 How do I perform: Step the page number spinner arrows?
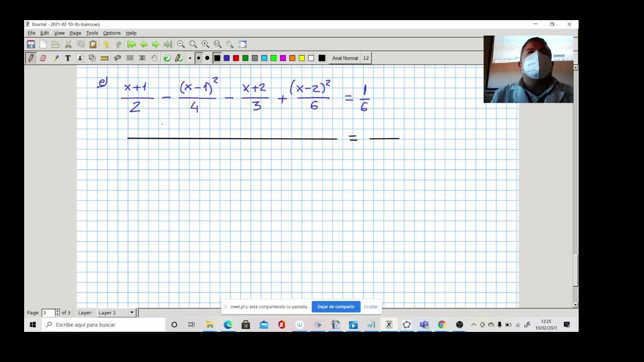click(57, 313)
